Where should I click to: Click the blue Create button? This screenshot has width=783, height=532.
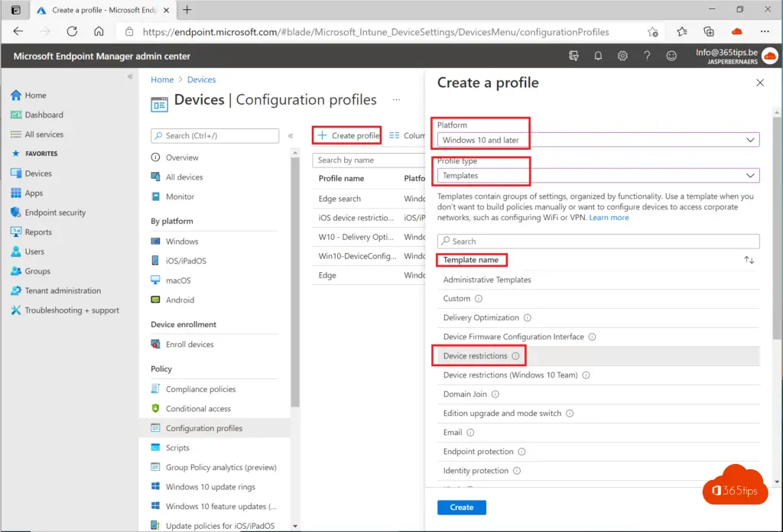461,507
